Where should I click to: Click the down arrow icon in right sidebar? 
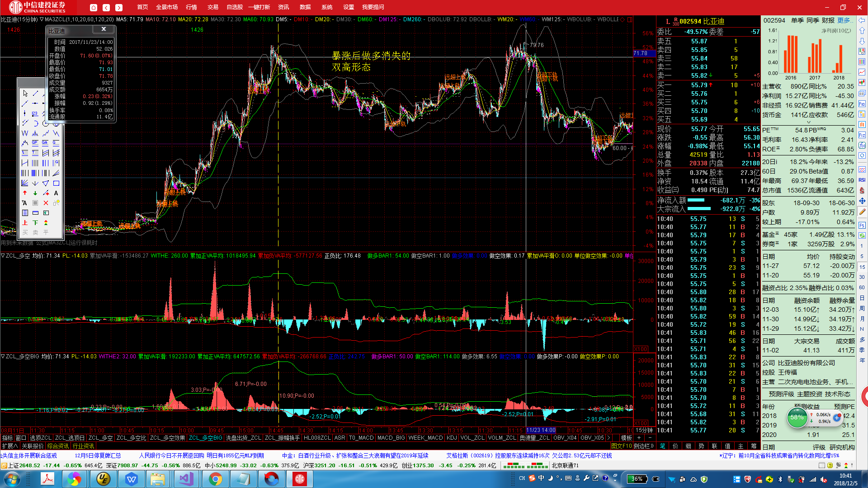pyautogui.click(x=862, y=41)
